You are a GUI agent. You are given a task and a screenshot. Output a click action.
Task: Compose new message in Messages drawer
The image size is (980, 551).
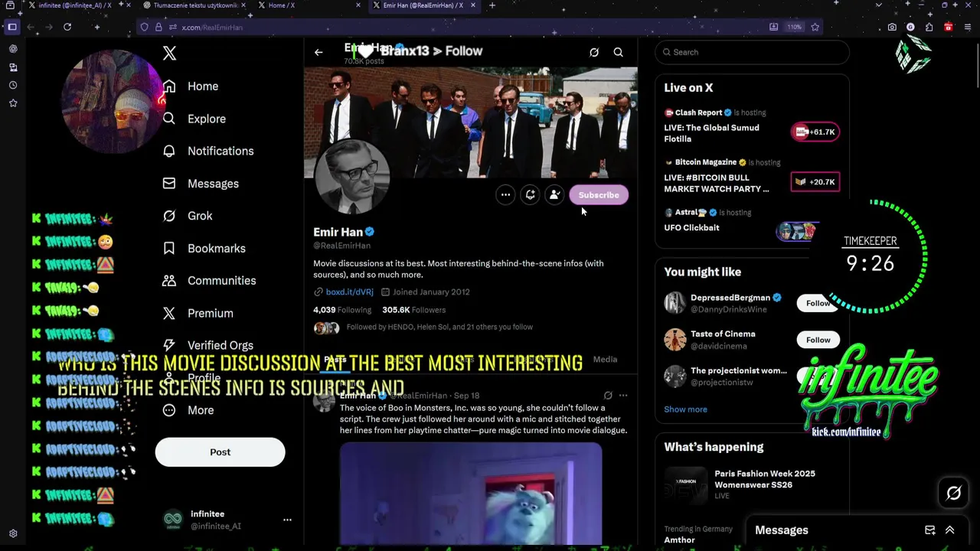pyautogui.click(x=929, y=530)
